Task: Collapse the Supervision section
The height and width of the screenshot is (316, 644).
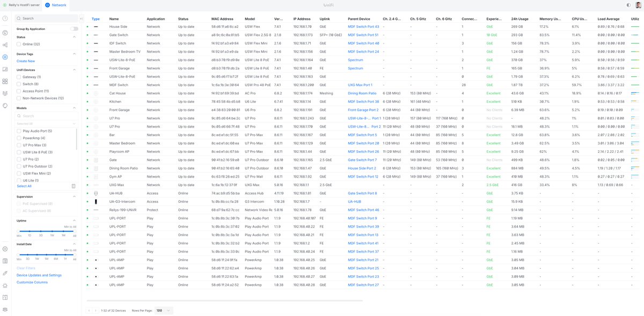Action: pos(74,196)
